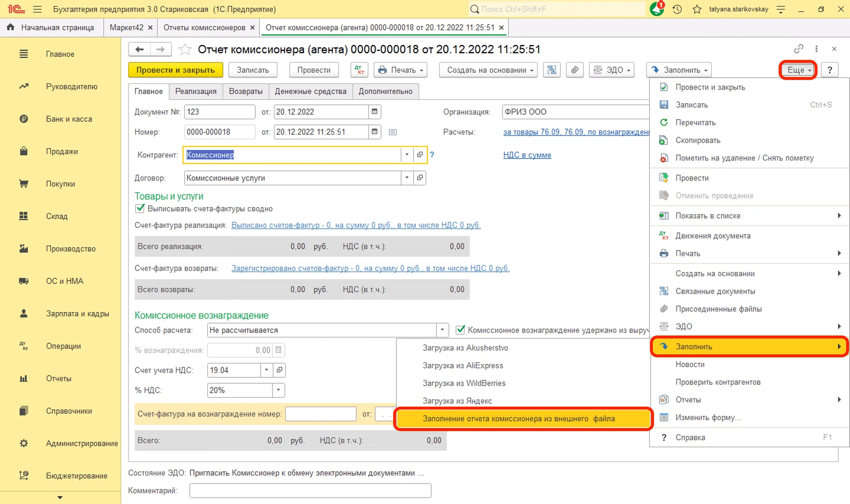Toggle Комиссионное вознаграждение удержано checkbox
Image resolution: width=850 pixels, height=504 pixels.
(460, 330)
